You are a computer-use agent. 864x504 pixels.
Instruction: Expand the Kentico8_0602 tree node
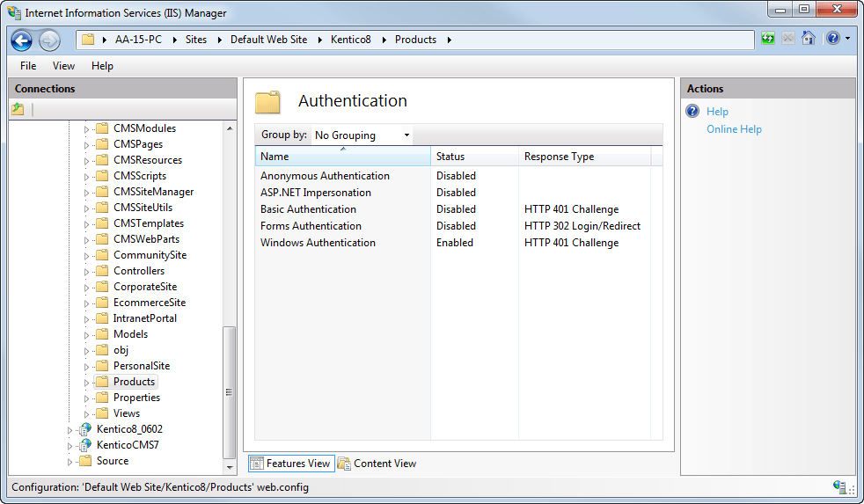pyautogui.click(x=70, y=429)
